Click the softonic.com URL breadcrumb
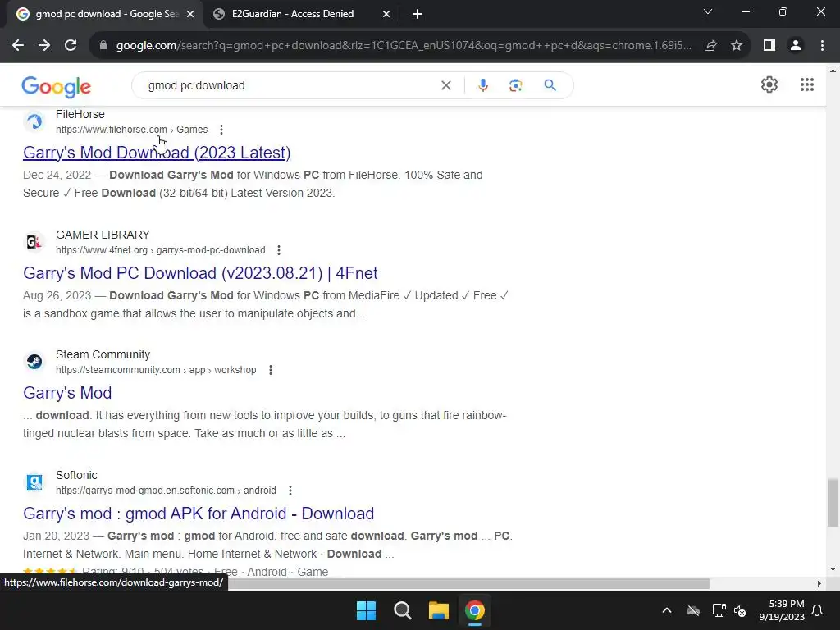 166,491
